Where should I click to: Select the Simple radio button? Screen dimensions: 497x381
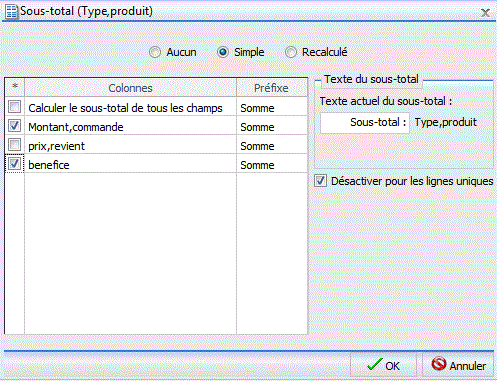pos(223,52)
